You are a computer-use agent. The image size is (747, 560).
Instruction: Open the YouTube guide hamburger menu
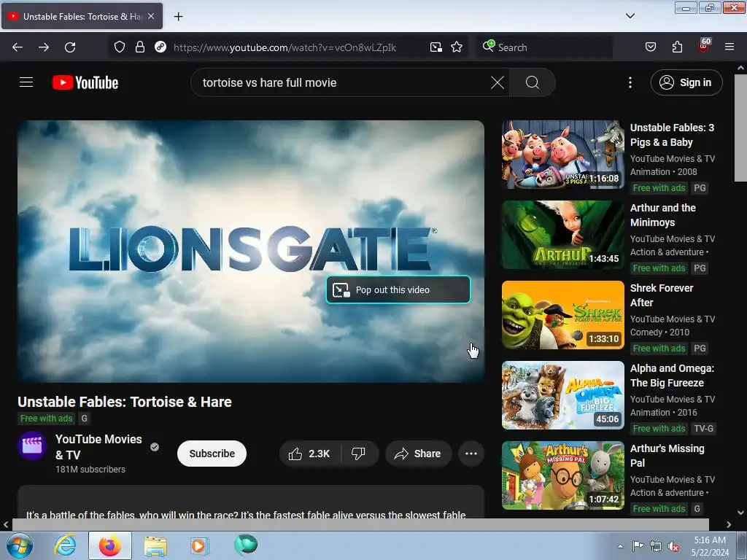click(x=26, y=82)
